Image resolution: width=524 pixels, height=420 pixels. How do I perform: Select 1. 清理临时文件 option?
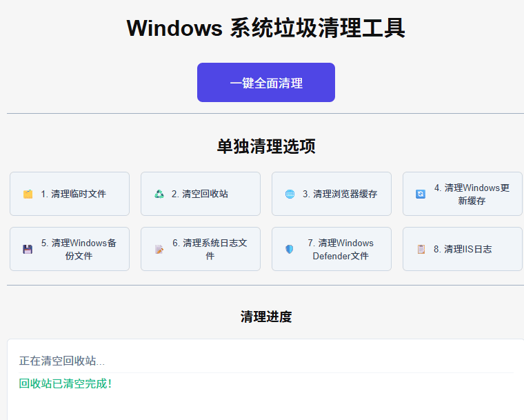coord(70,194)
